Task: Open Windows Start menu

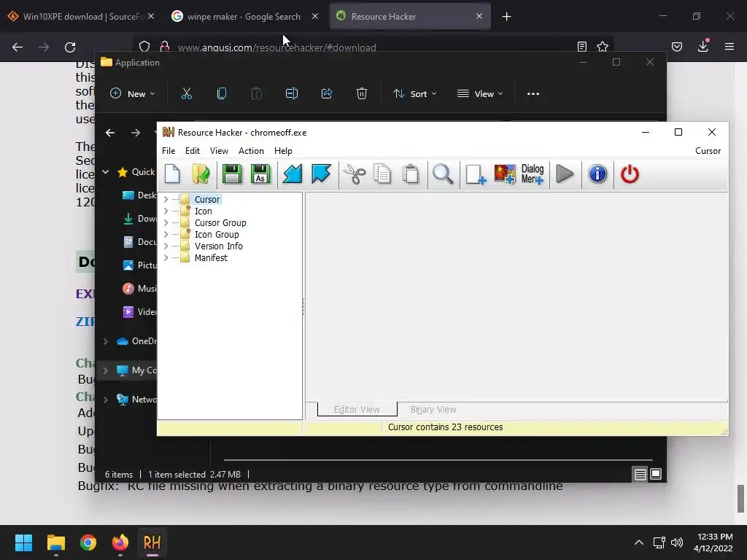Action: tap(23, 542)
